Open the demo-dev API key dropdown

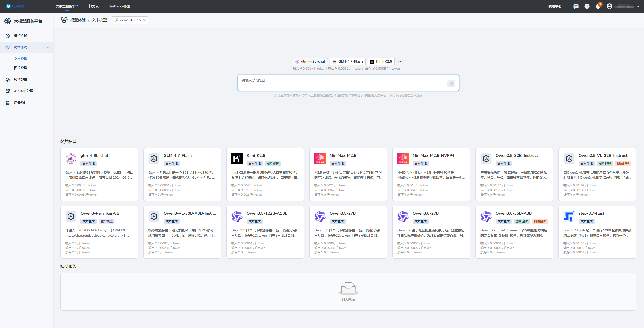coord(130,20)
